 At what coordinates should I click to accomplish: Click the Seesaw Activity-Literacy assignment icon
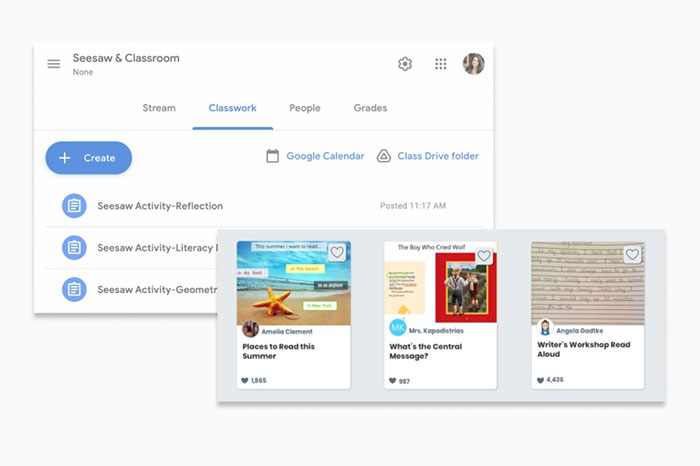(74, 247)
